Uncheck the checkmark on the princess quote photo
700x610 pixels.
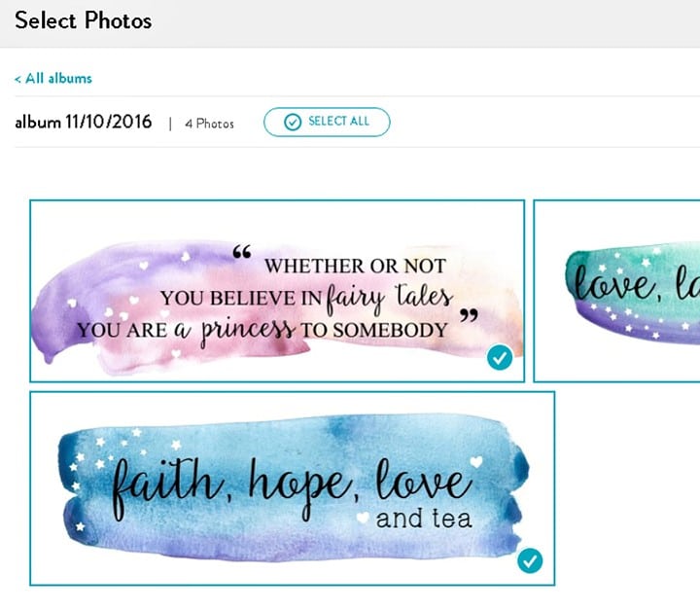[x=500, y=357]
